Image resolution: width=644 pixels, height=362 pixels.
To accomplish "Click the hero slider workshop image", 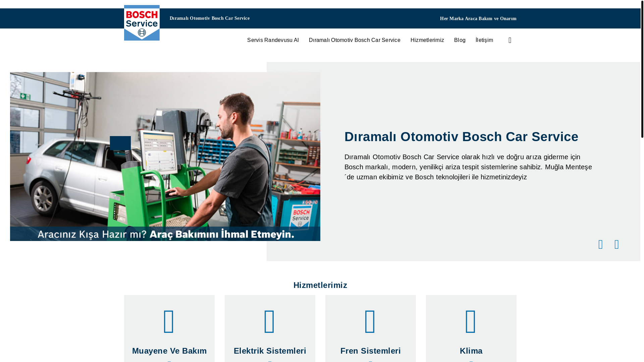I will pos(165,157).
